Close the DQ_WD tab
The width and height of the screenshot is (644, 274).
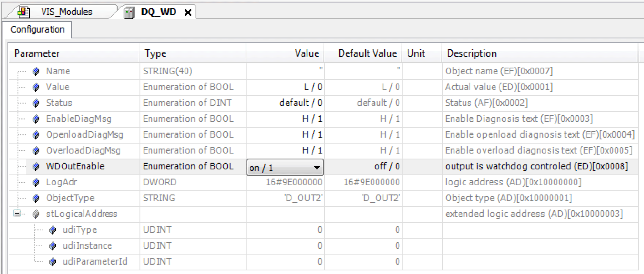coord(188,12)
